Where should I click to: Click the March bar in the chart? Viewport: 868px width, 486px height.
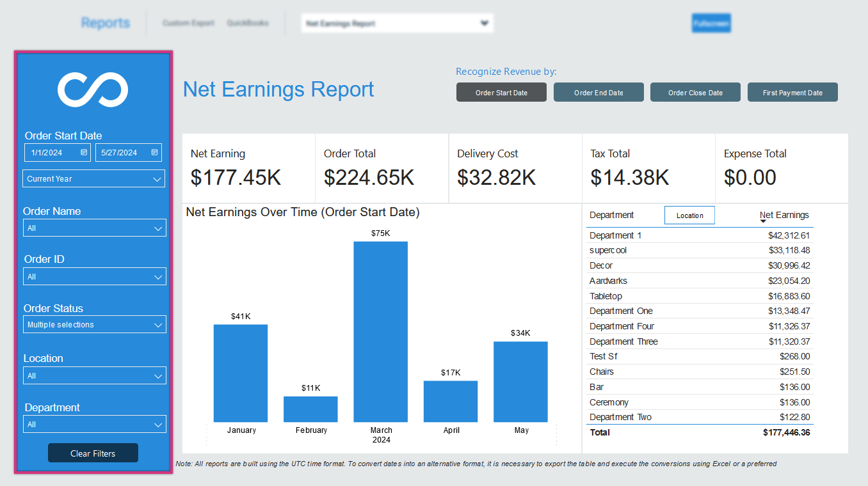[380, 331]
